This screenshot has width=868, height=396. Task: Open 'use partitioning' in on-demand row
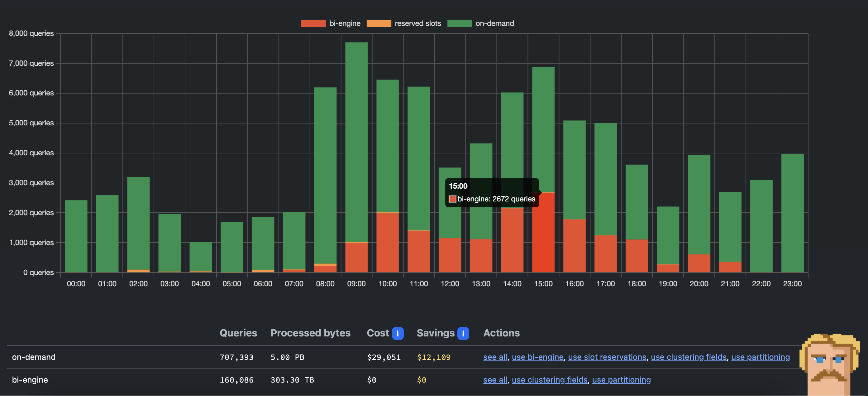(760, 357)
